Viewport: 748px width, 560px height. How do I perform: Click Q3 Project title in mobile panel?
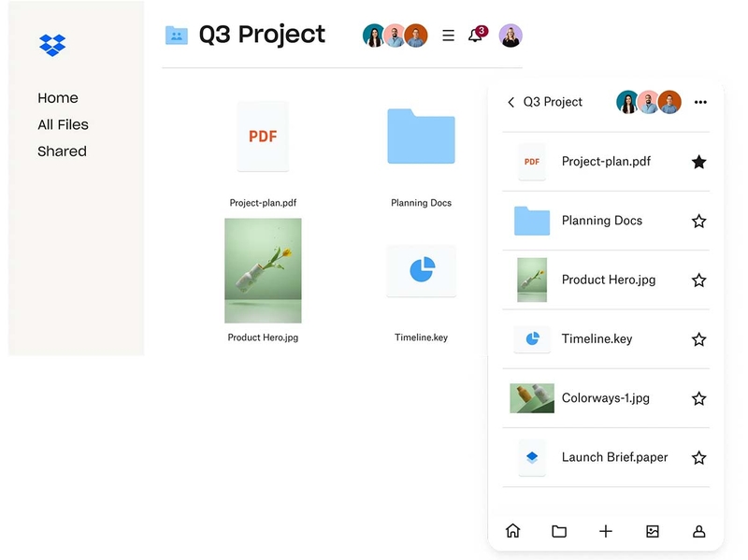pyautogui.click(x=553, y=102)
